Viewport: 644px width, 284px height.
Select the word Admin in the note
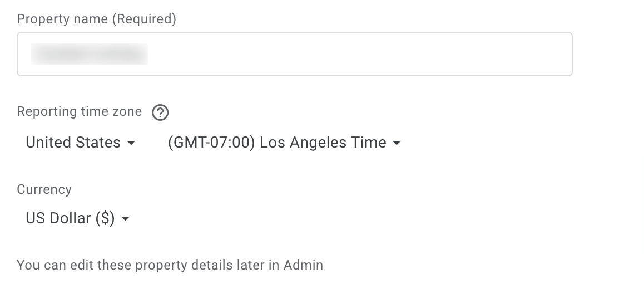click(304, 265)
